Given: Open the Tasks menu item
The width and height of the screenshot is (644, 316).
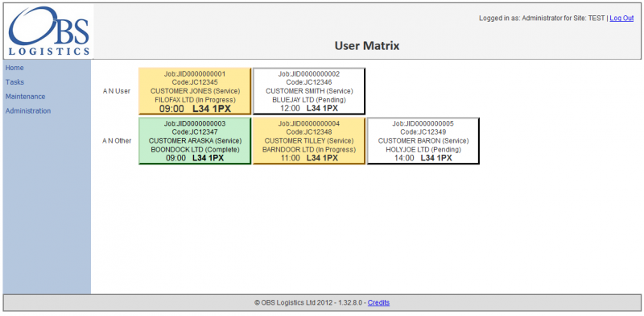Looking at the screenshot, I should [14, 82].
